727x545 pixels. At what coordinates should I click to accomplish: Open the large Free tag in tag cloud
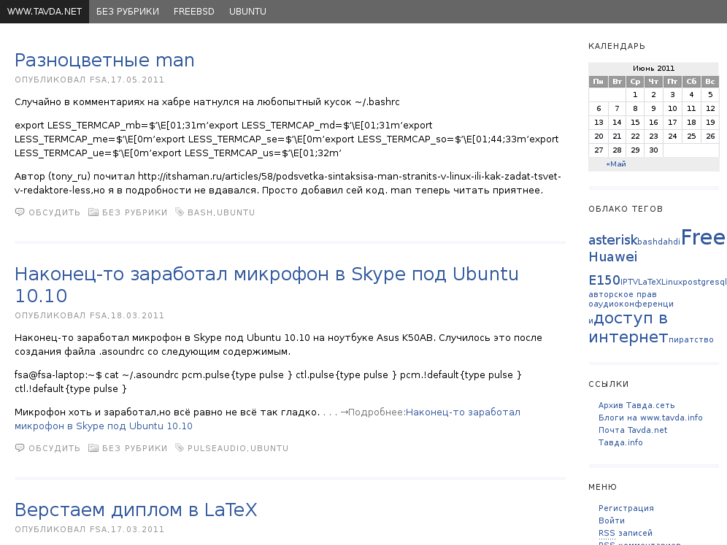point(703,237)
